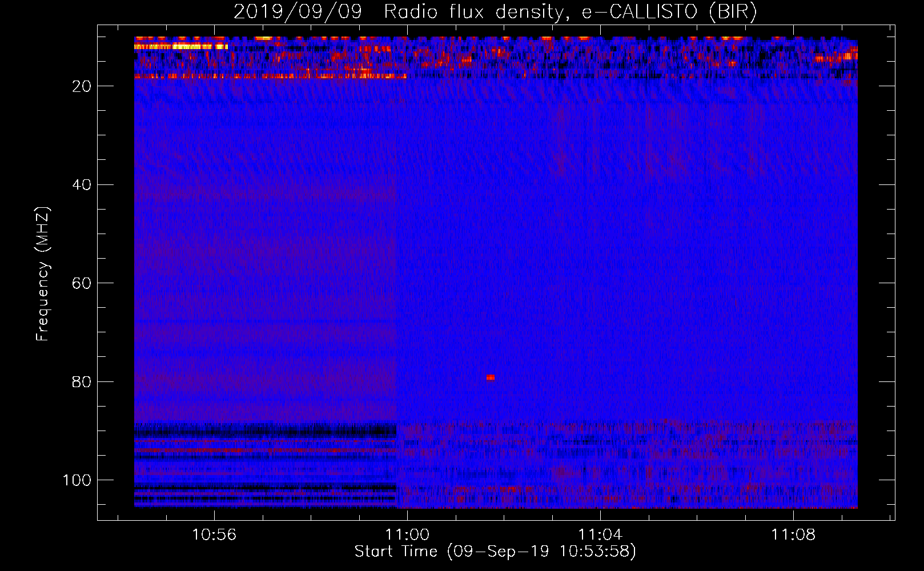Click the bright yellow band at top left
This screenshot has height=571, width=924.
pos(181,46)
